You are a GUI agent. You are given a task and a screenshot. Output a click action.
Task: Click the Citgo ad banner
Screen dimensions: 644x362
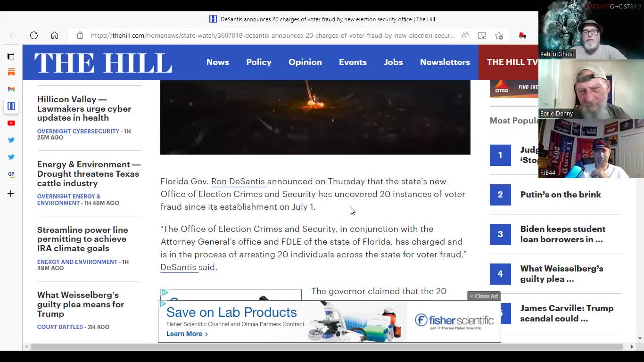pyautogui.click(x=514, y=89)
